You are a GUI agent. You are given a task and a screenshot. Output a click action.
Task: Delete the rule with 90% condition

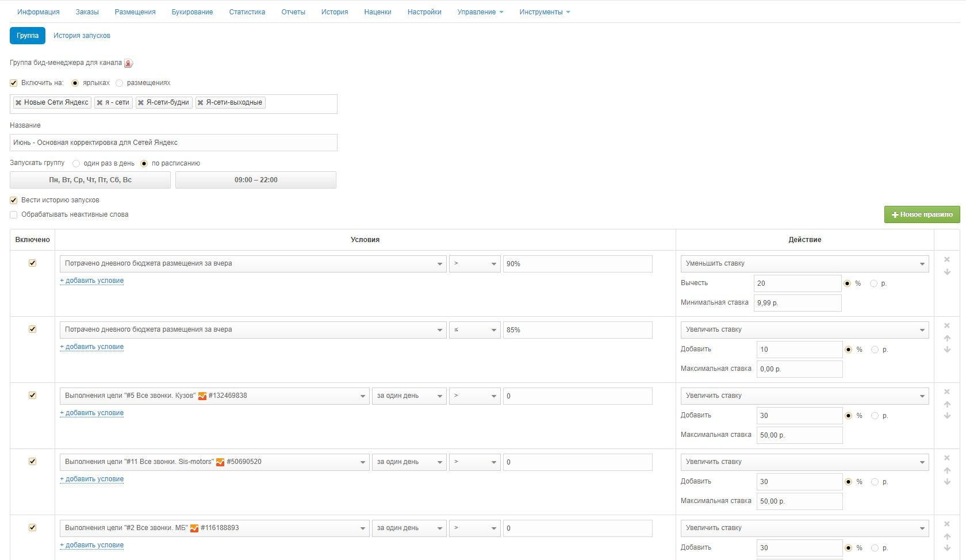click(x=947, y=260)
